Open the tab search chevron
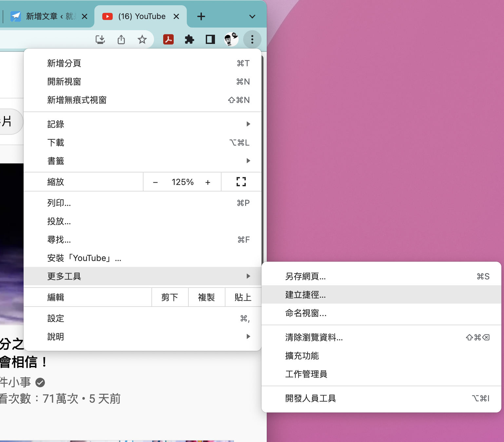Viewport: 504px width, 442px height. [x=252, y=16]
